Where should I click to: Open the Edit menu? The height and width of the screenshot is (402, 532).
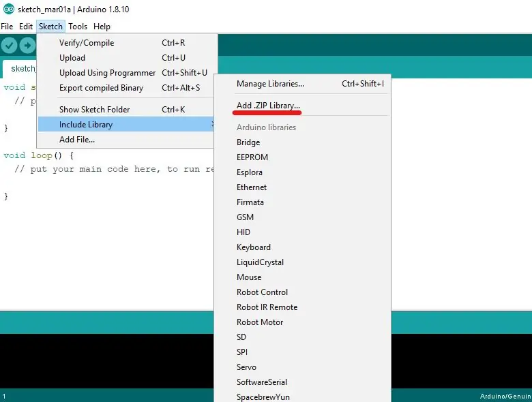[x=26, y=27]
